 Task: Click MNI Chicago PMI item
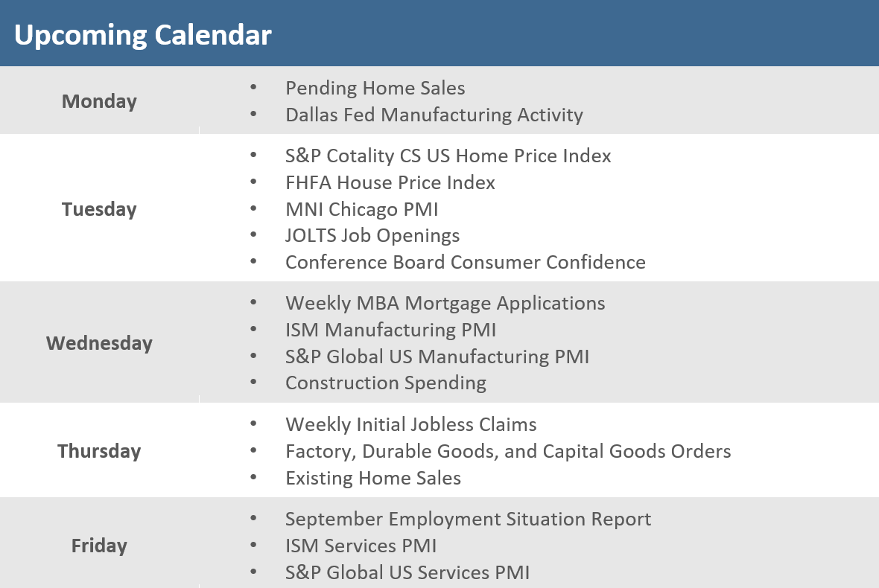coord(361,209)
